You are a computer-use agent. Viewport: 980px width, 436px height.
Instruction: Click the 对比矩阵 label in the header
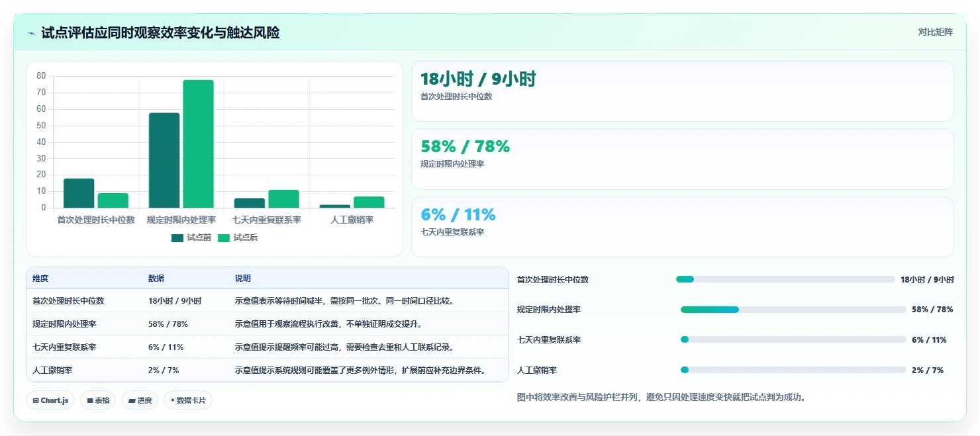(935, 32)
